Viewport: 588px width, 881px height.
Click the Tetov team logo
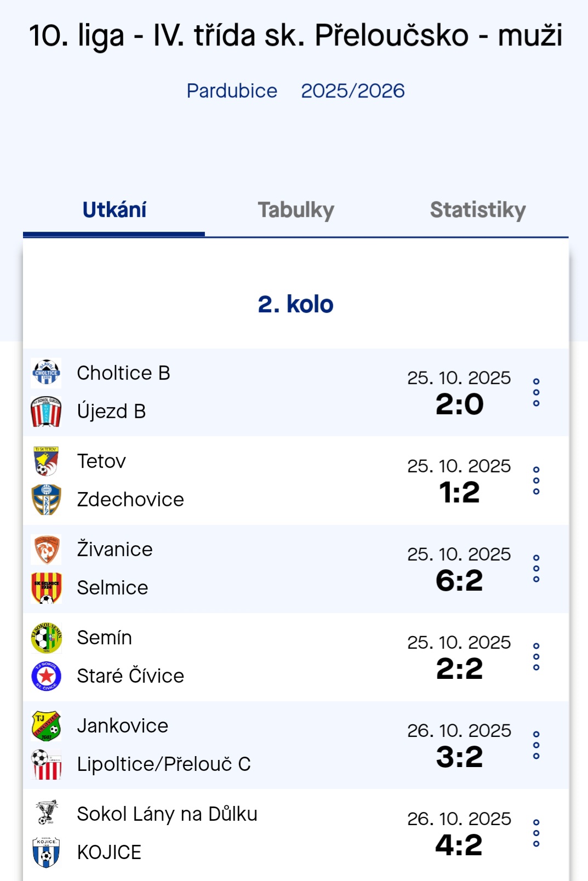46,461
